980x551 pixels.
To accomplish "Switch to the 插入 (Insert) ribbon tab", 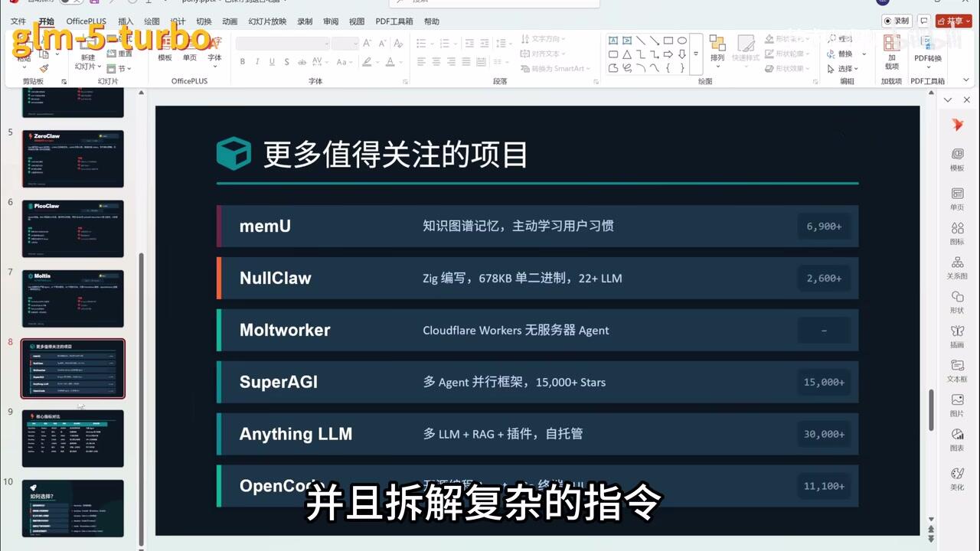I will pos(126,21).
